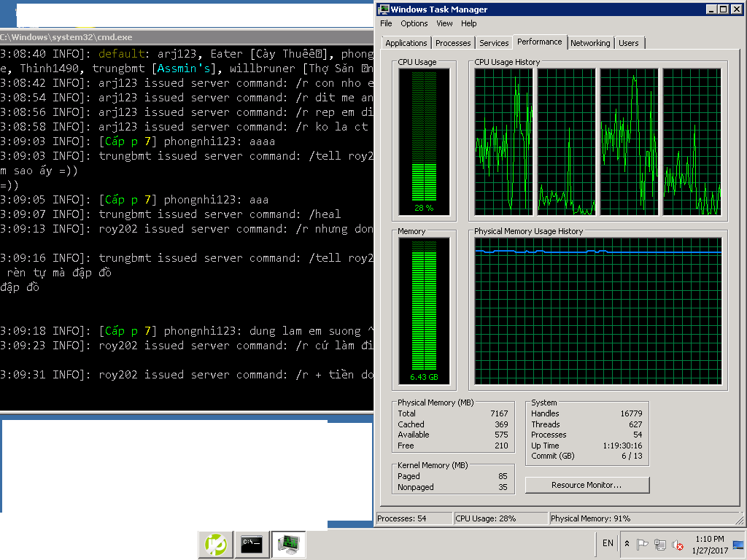The width and height of the screenshot is (747, 560).
Task: Maximize the Task Manager window
Action: pyautogui.click(x=723, y=9)
